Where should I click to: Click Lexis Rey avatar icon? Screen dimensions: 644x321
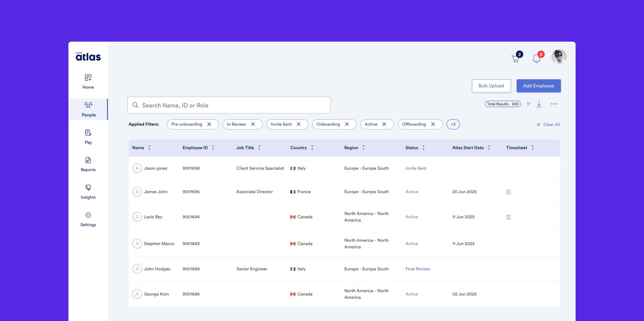coord(137,217)
